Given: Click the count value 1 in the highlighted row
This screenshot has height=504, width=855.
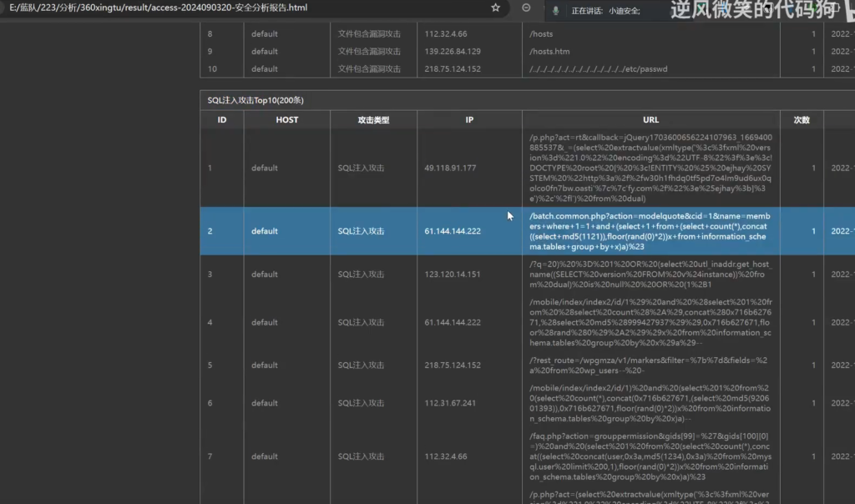Looking at the screenshot, I should pyautogui.click(x=813, y=231).
